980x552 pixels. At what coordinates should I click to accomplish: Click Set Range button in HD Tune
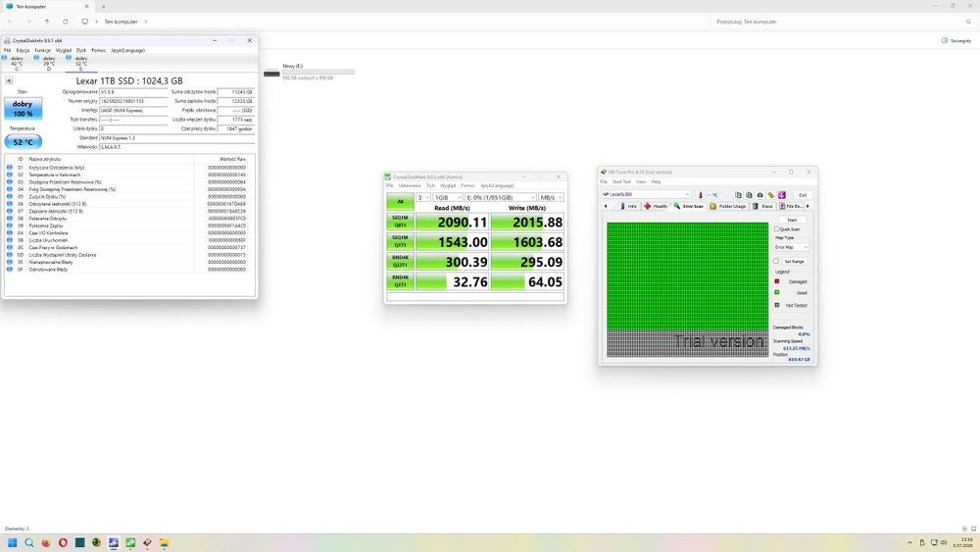[794, 262]
